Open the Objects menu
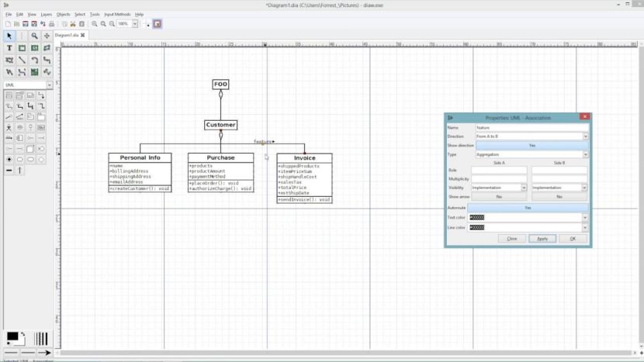The height and width of the screenshot is (362, 644). click(63, 14)
